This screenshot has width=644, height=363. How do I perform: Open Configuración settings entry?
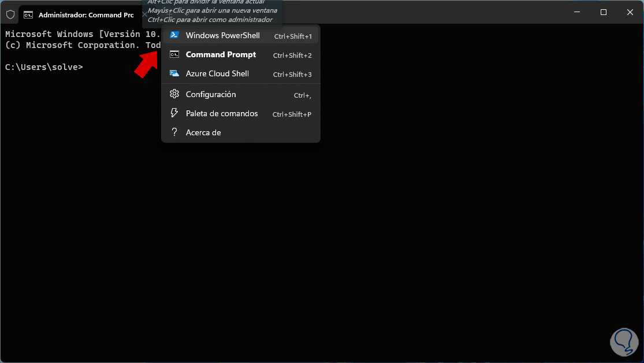click(x=241, y=95)
